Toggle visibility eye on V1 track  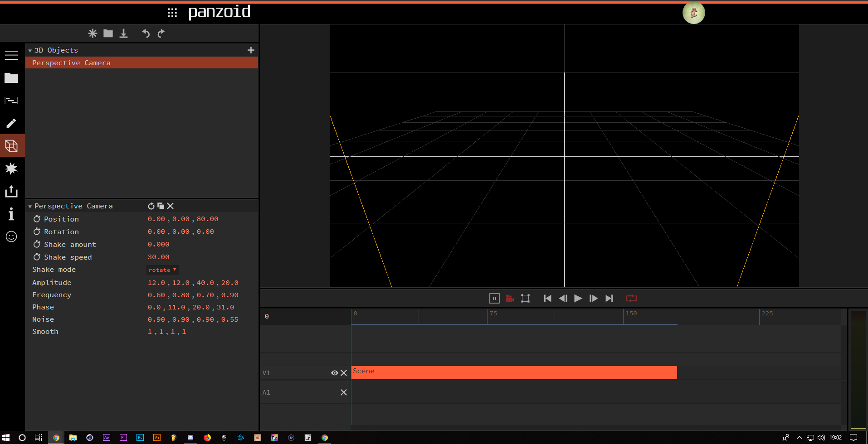pos(334,373)
